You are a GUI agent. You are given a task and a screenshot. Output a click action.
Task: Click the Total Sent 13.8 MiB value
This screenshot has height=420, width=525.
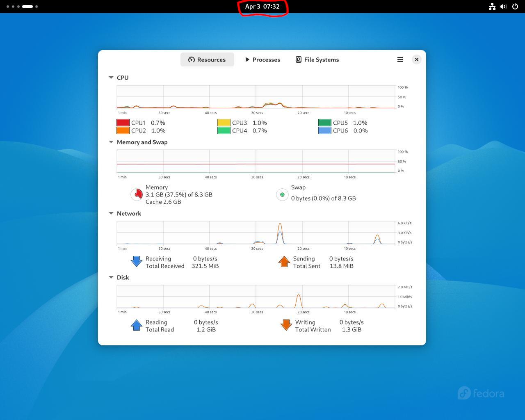[341, 266]
